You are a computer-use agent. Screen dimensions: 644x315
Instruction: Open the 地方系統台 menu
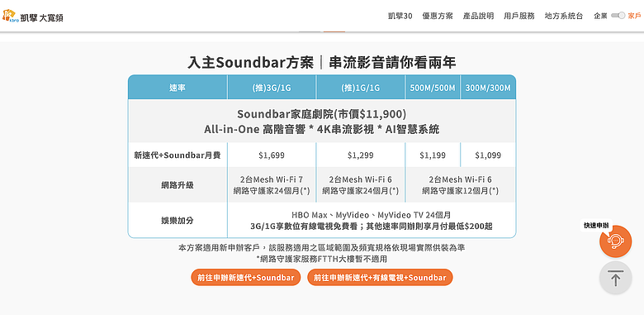pos(564,16)
